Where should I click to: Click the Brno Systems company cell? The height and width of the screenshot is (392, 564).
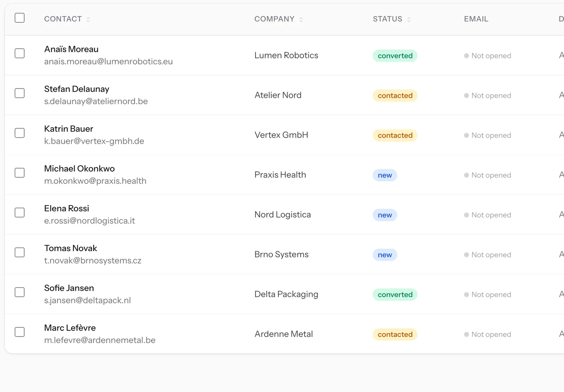coord(281,254)
